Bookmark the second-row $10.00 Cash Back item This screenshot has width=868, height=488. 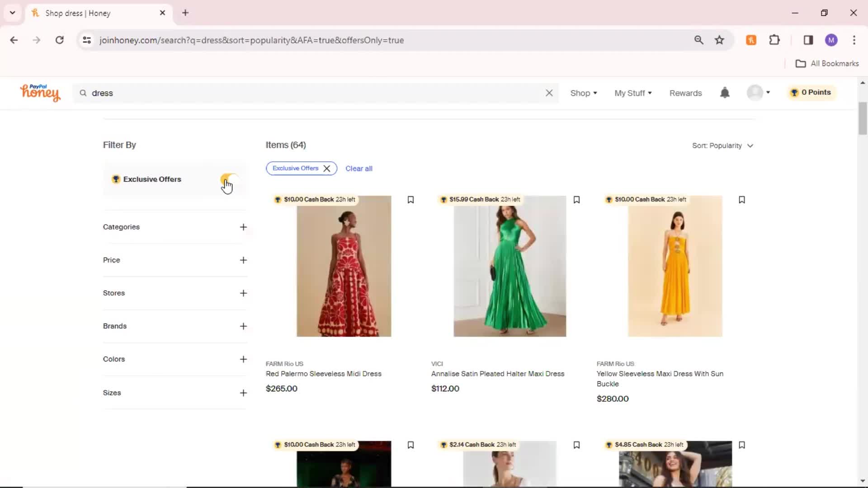point(410,445)
